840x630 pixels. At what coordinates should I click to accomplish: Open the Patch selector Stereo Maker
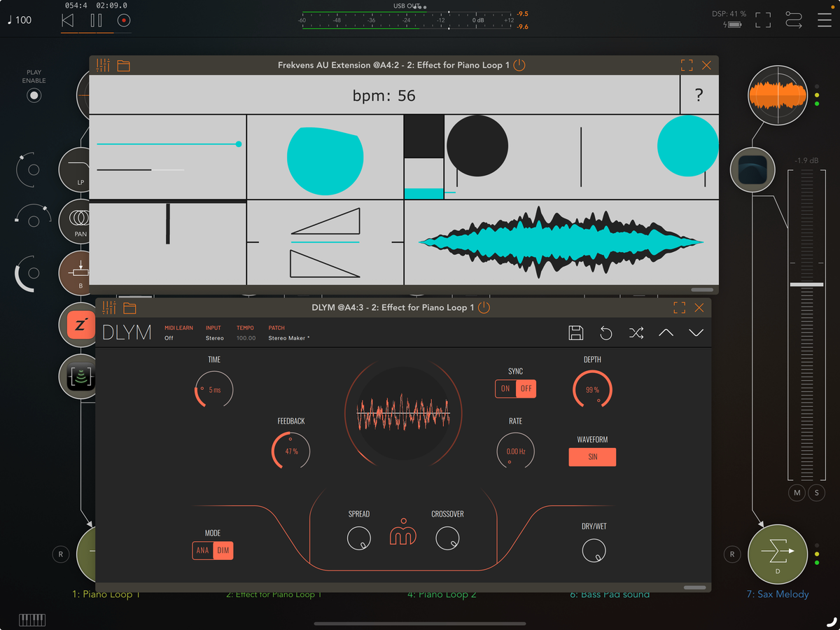tap(289, 332)
